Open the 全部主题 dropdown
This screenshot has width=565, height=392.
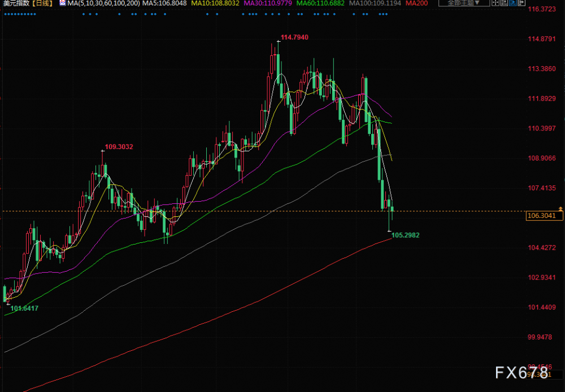point(464,3)
